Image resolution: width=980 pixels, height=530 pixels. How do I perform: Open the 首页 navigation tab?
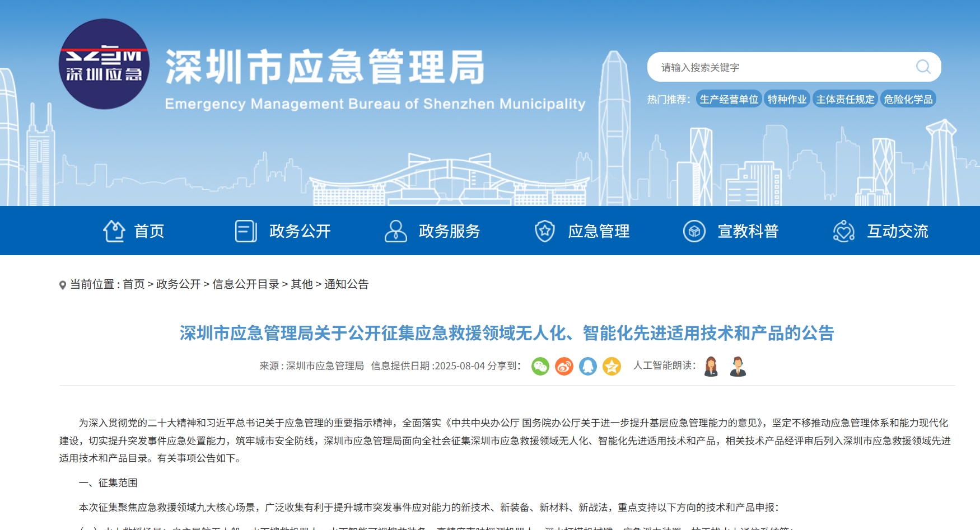pos(134,231)
